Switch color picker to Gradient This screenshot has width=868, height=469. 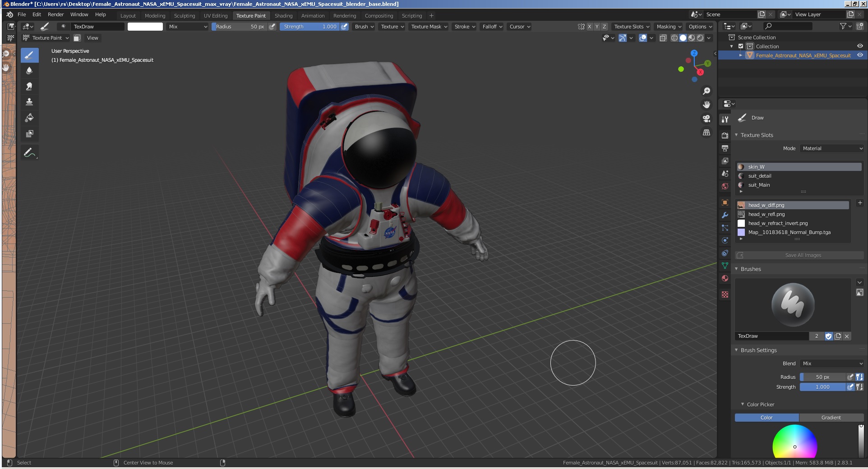click(x=831, y=418)
